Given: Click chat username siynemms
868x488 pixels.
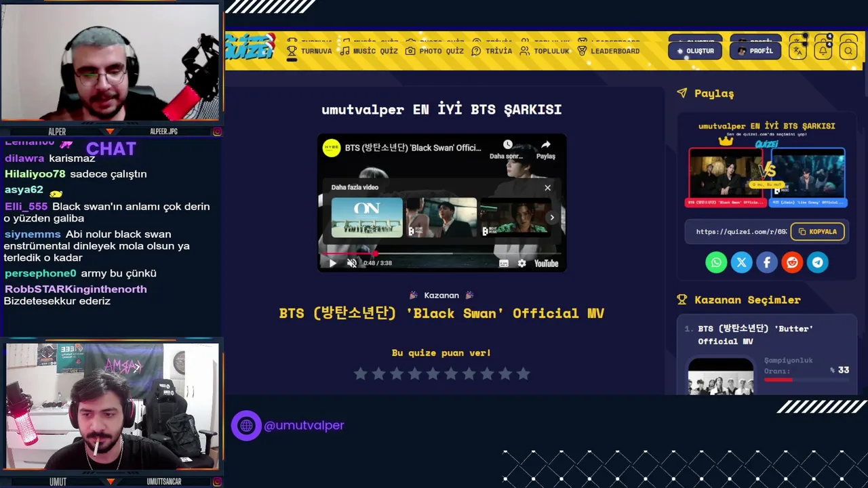Looking at the screenshot, I should 33,234.
